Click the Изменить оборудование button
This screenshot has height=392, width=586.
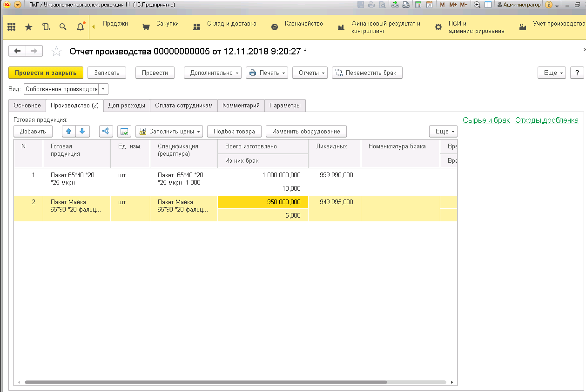pyautogui.click(x=306, y=131)
